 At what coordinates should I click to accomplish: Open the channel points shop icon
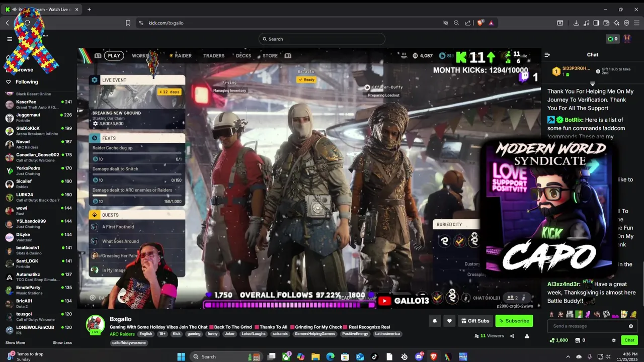[577, 340]
